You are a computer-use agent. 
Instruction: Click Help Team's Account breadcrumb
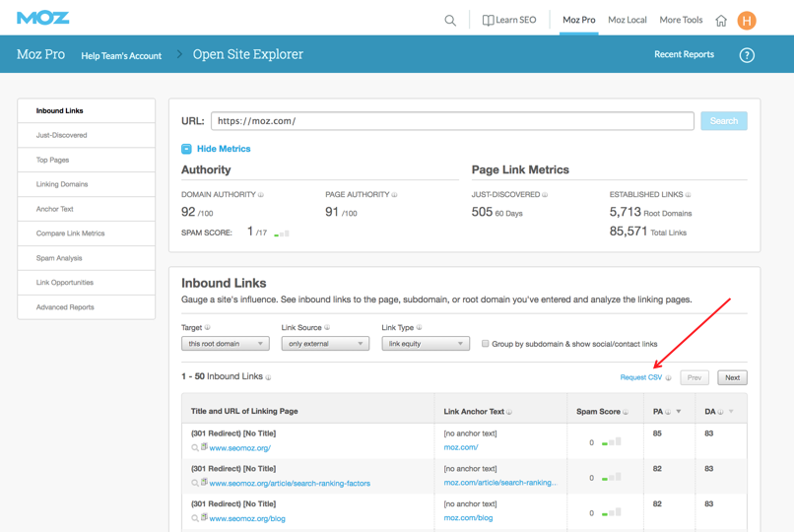click(121, 56)
